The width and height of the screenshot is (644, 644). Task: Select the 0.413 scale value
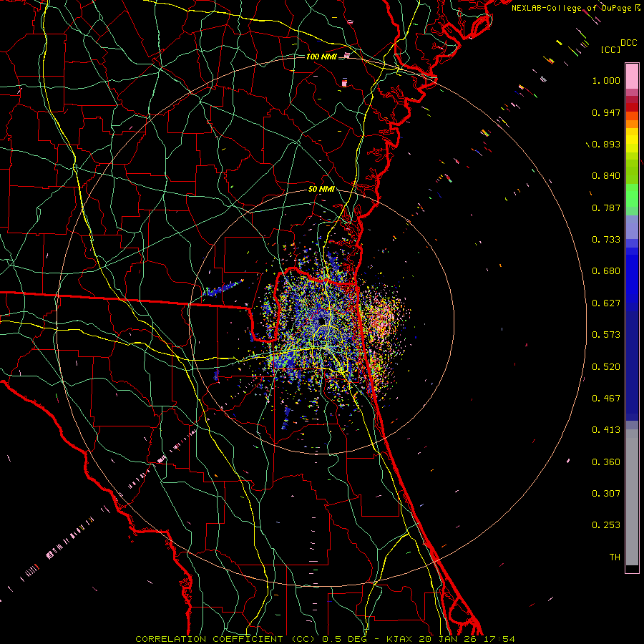tap(606, 430)
